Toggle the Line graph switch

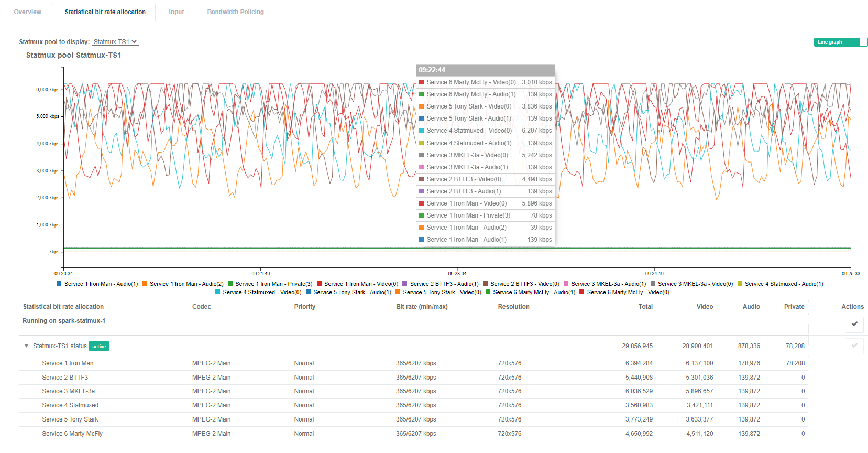point(840,42)
